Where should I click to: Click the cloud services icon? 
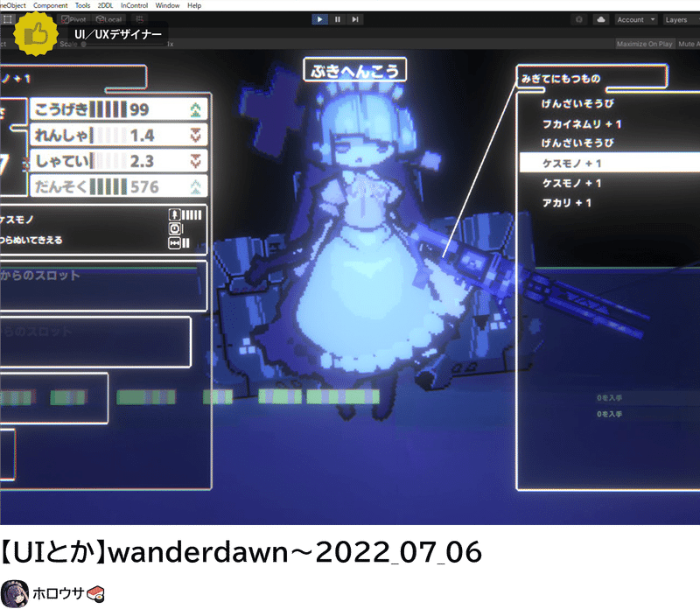pos(601,19)
